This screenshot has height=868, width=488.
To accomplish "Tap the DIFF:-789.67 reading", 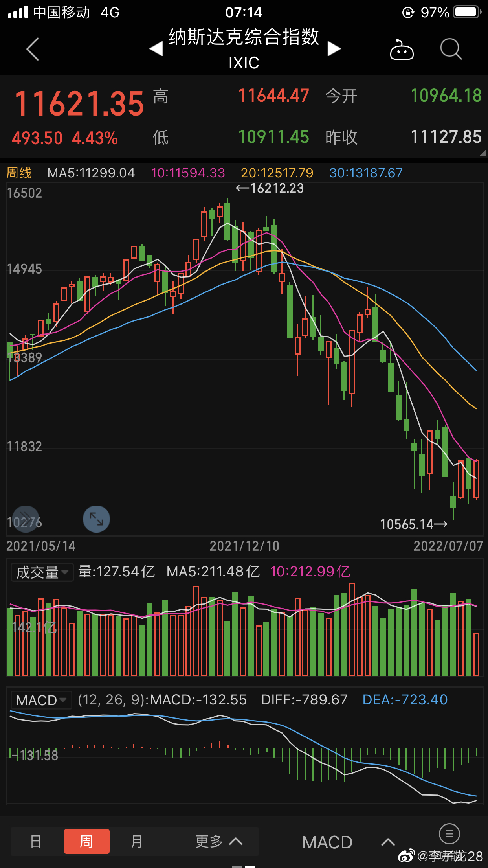I will [x=305, y=700].
